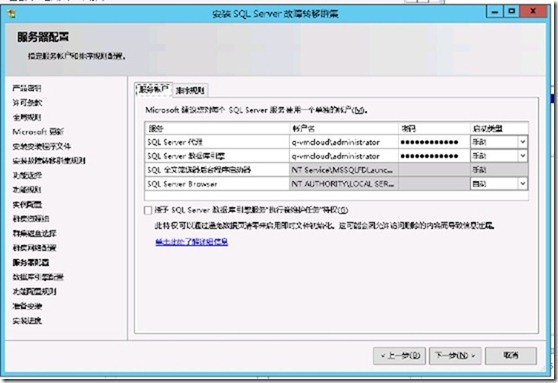
Task: Click the password field for SQL Server 代理
Action: (x=434, y=142)
